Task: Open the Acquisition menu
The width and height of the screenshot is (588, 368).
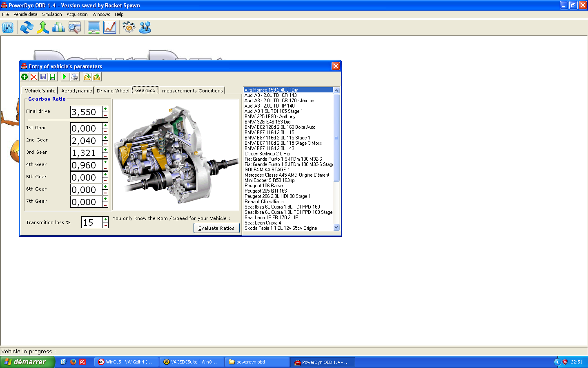Action: [77, 14]
